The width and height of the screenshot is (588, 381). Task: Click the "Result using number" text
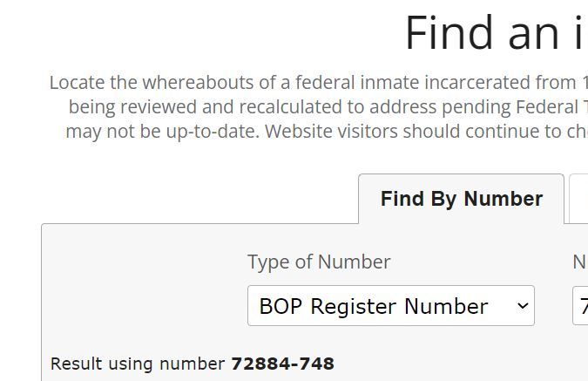click(x=139, y=364)
